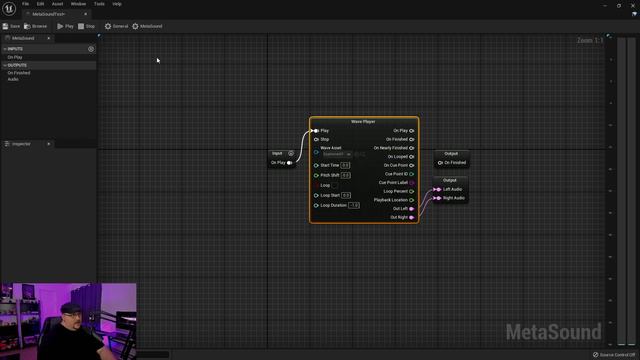Select On Finished in the OUTPUTS list

coord(19,73)
